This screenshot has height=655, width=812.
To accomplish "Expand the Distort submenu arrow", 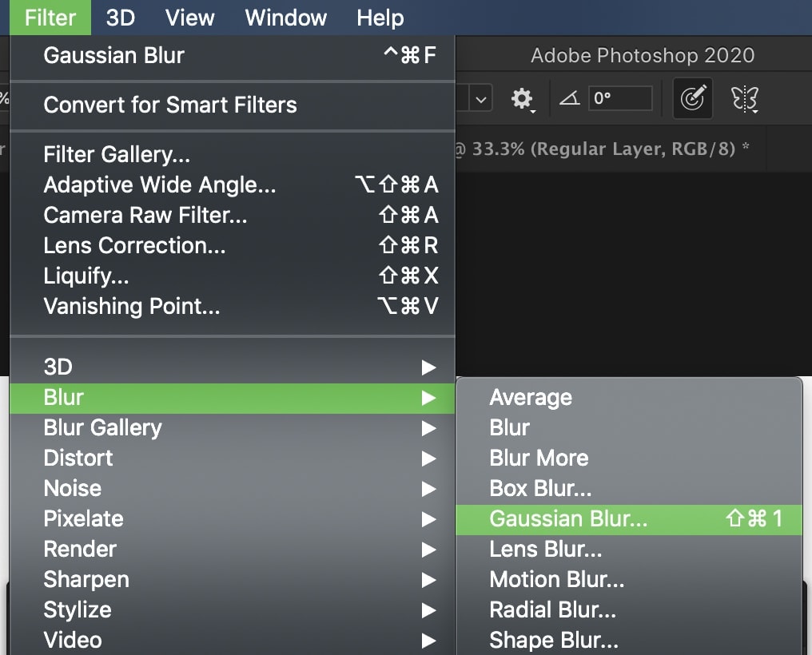I will click(428, 458).
